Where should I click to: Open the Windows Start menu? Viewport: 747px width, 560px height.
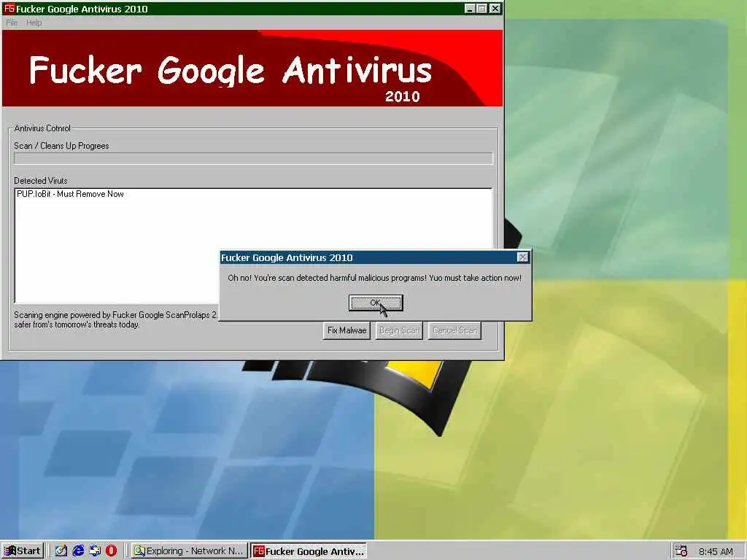(23, 551)
